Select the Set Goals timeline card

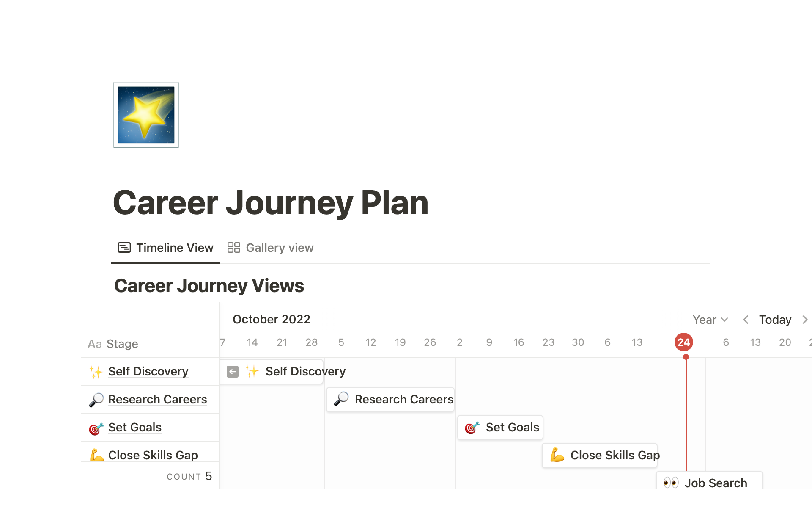tap(500, 428)
